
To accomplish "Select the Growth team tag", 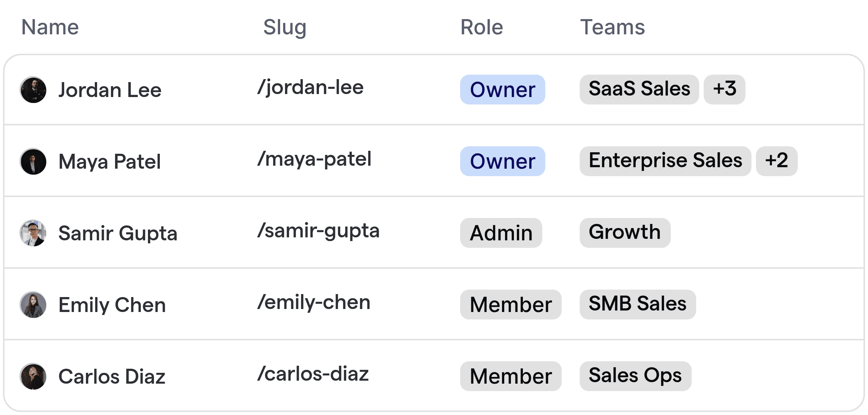I will (625, 232).
